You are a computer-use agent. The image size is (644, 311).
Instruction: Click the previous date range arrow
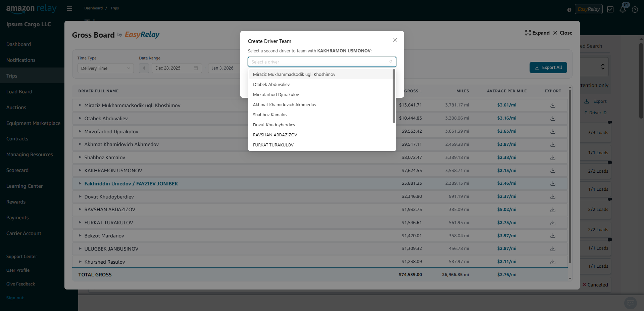pos(144,68)
